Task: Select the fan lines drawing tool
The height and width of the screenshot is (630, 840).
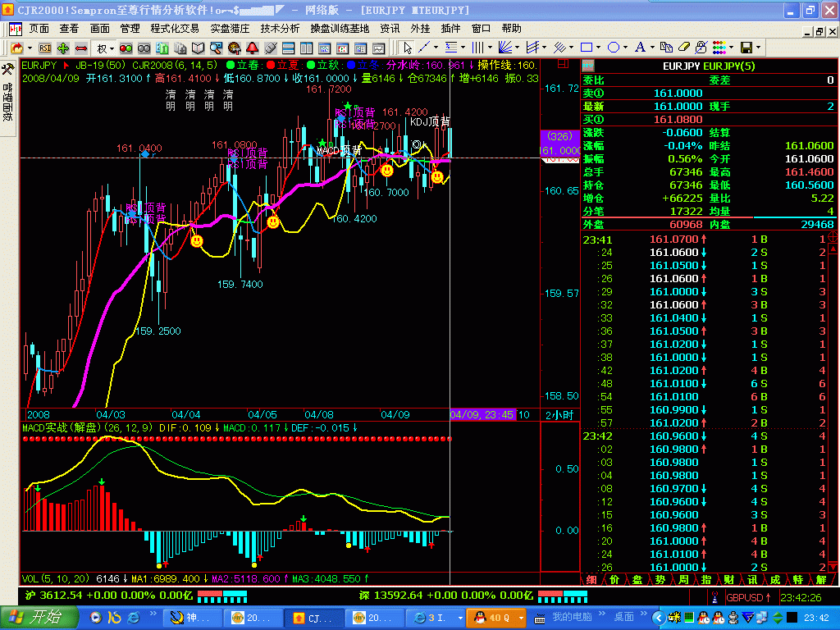Action: click(x=504, y=48)
